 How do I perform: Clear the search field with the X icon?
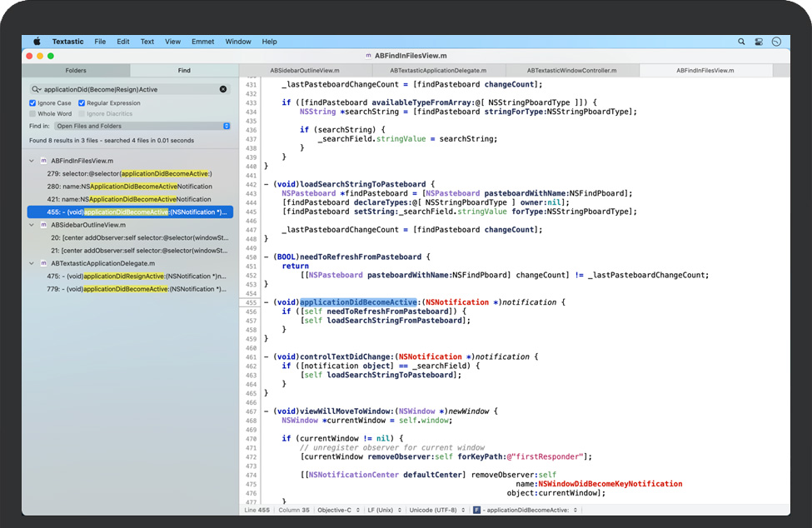click(x=223, y=89)
